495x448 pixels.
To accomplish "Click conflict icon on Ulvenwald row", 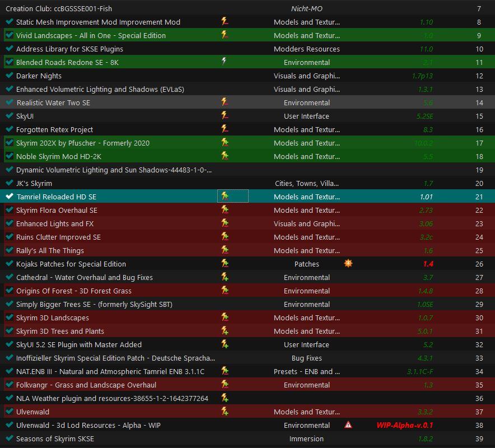I will (x=225, y=410).
